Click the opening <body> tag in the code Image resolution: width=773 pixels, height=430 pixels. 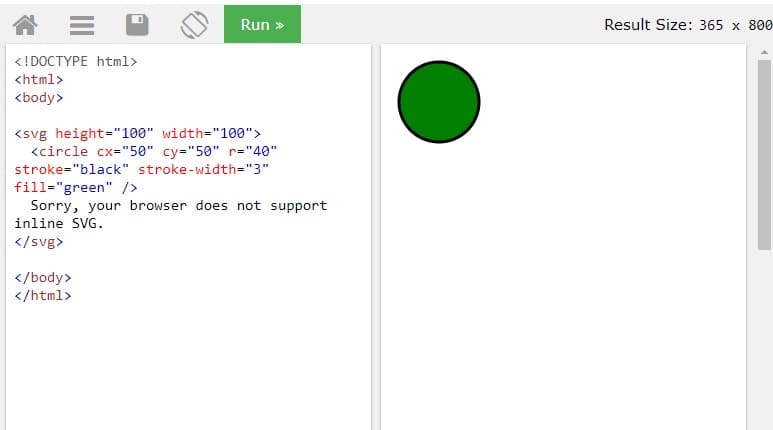coord(39,97)
